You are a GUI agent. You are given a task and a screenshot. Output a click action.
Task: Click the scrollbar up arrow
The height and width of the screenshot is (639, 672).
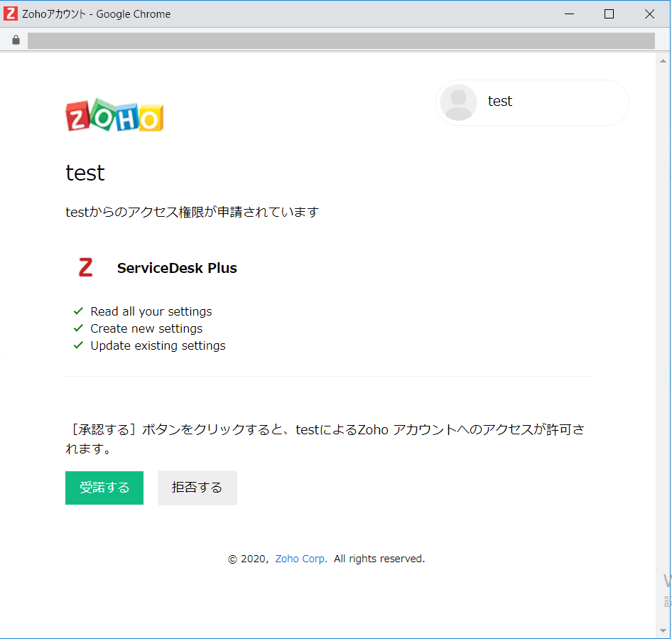[663, 61]
